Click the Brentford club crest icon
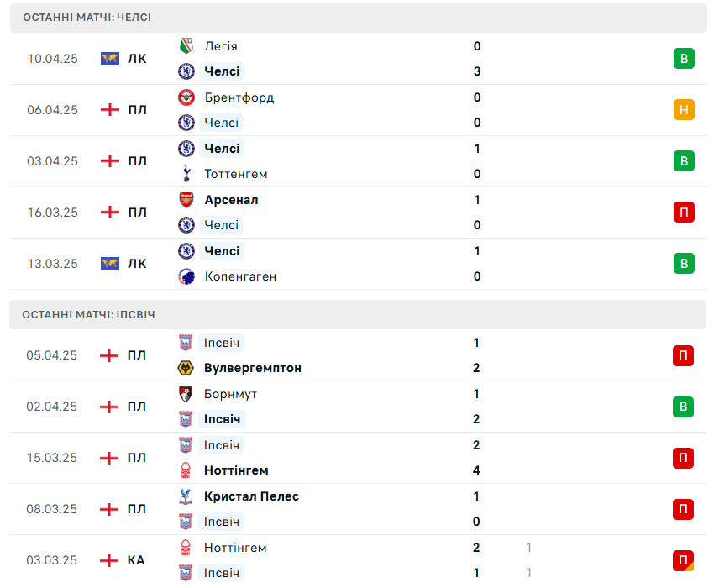This screenshot has height=588, width=719. tap(186, 97)
